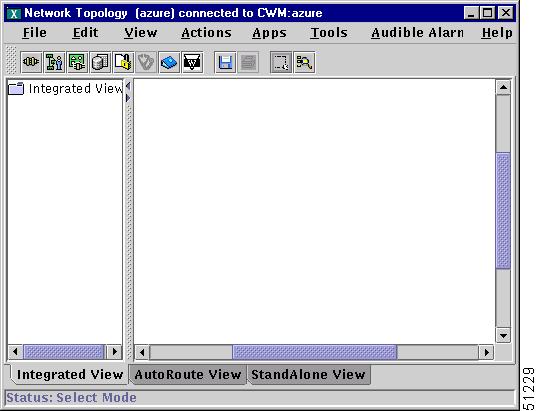
Task: Open the View menu
Action: coord(140,33)
